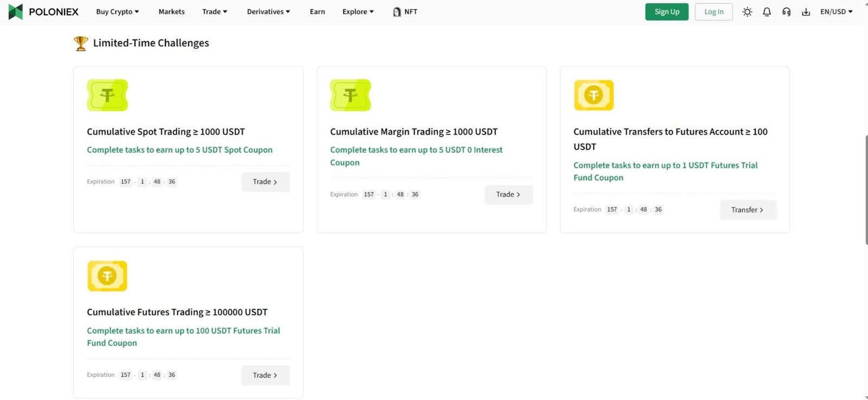The height and width of the screenshot is (400, 868).
Task: Click the page vertical scrollbar
Action: click(x=865, y=190)
